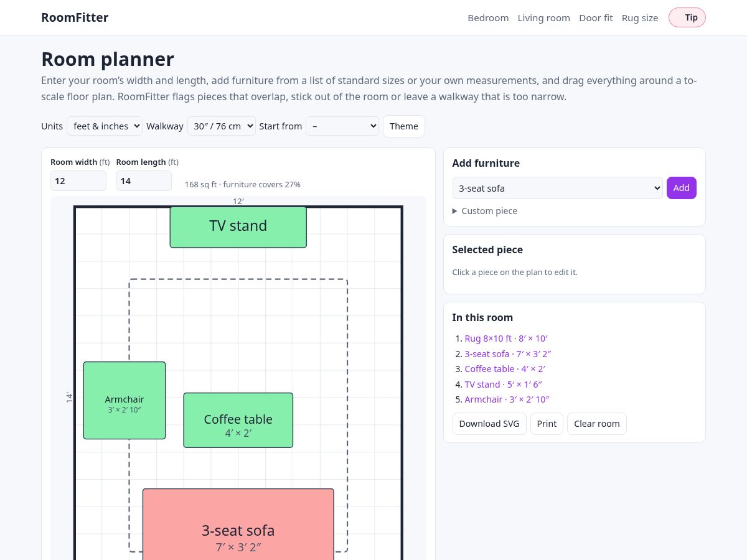Click the 3-seat sofa list entry

tap(508, 353)
